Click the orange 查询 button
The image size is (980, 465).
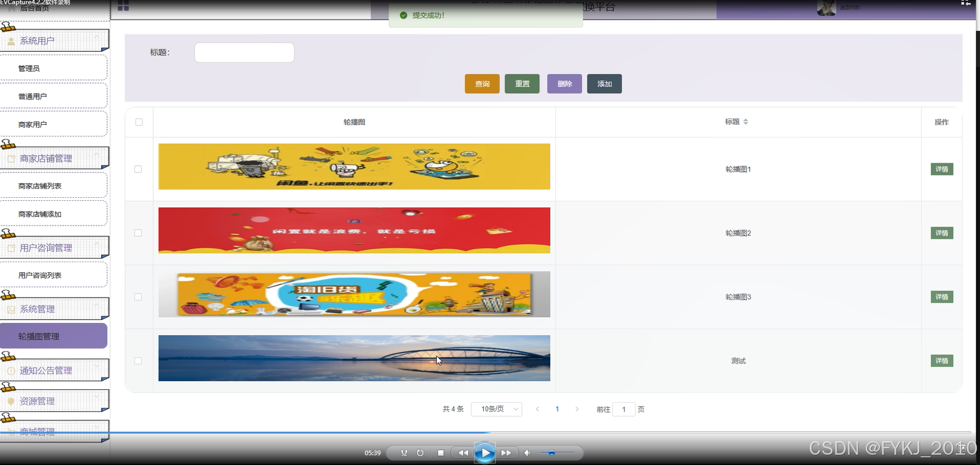[482, 84]
